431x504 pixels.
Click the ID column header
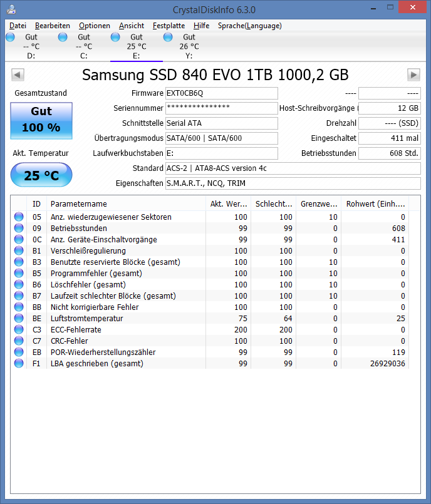coord(37,203)
